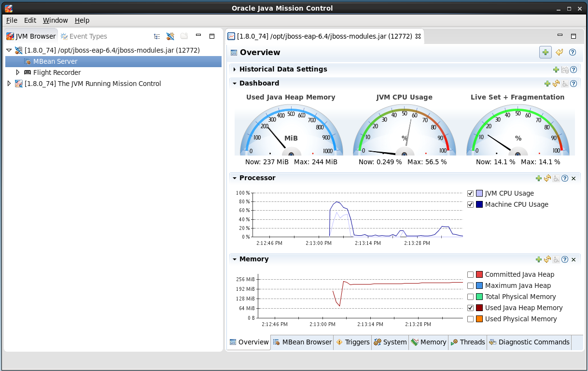Select the JVM Browser tab

(31, 36)
